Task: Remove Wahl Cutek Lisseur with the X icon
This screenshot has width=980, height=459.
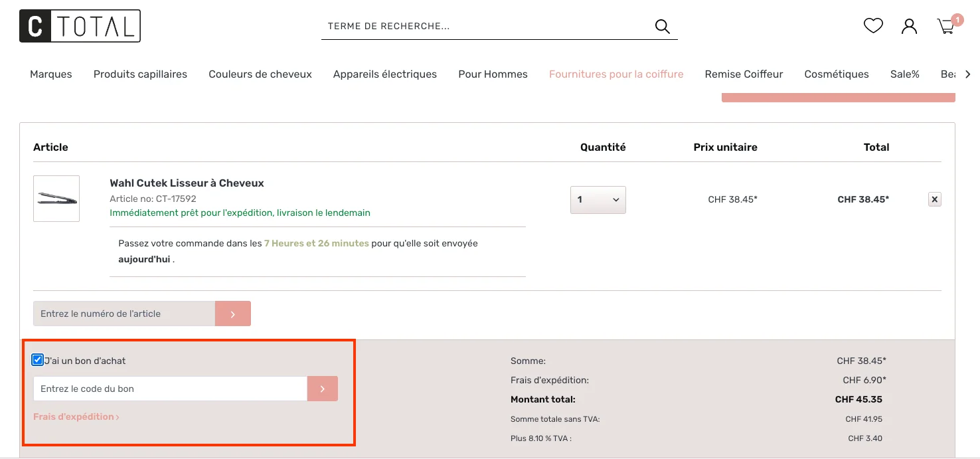Action: point(934,199)
